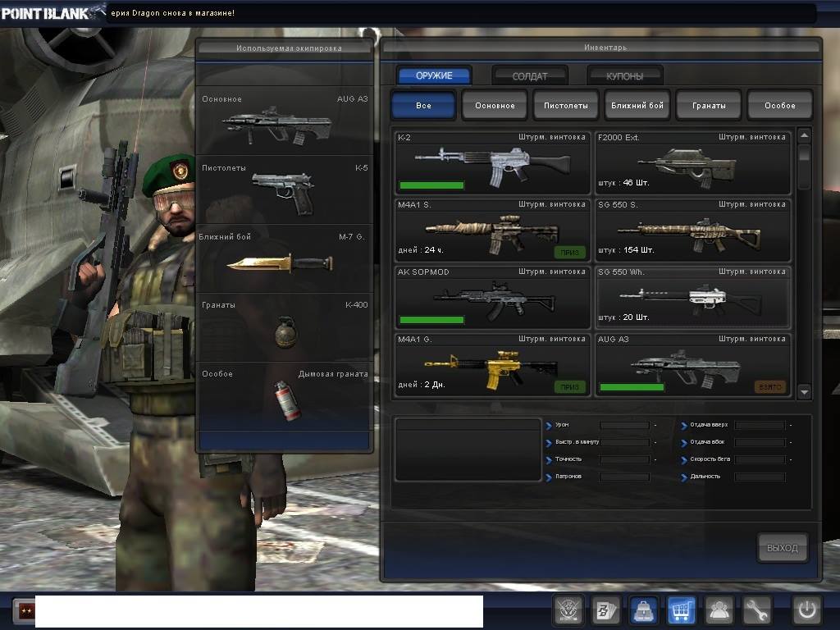Open the missions card icon in bottom bar
Image resolution: width=840 pixels, height=630 pixels.
(x=605, y=609)
